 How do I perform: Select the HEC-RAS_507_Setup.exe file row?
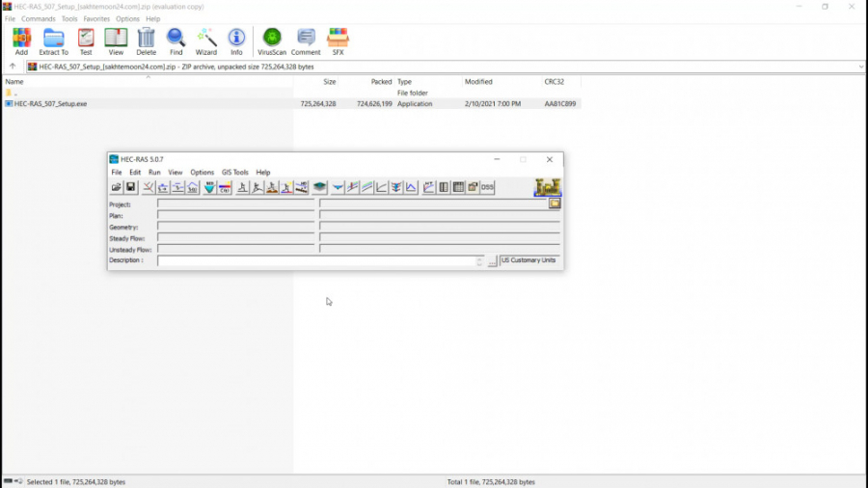50,103
